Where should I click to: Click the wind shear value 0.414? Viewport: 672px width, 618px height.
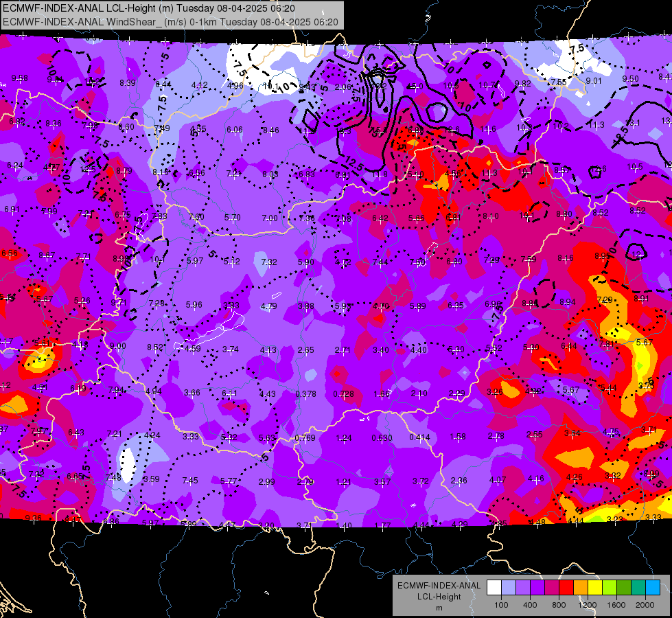[x=419, y=437]
